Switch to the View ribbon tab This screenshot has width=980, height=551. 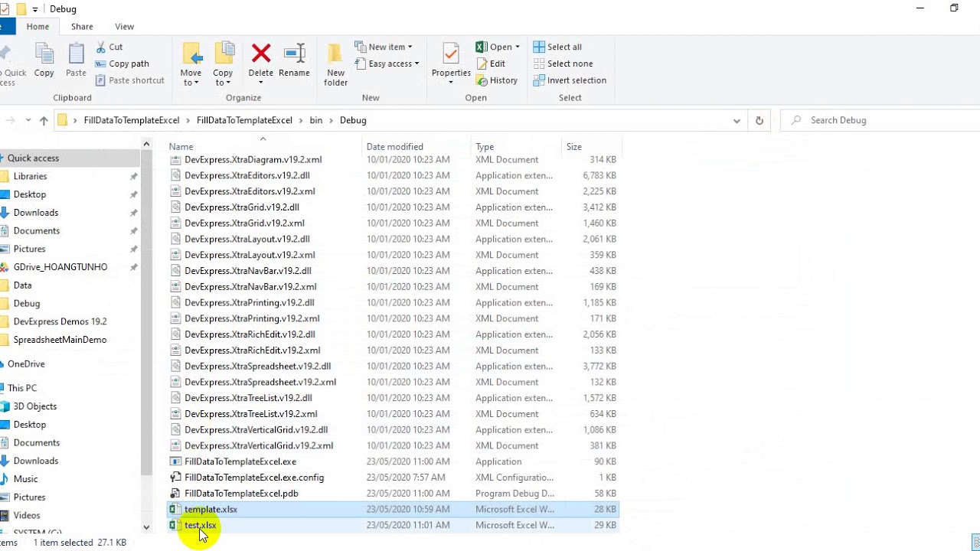[x=124, y=26]
